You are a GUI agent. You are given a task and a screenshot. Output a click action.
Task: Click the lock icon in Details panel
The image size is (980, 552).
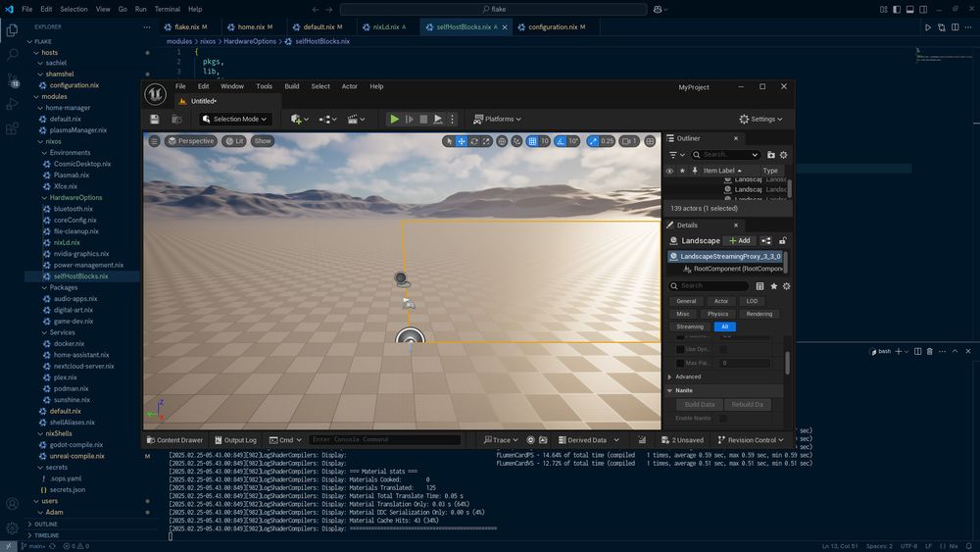pos(783,240)
